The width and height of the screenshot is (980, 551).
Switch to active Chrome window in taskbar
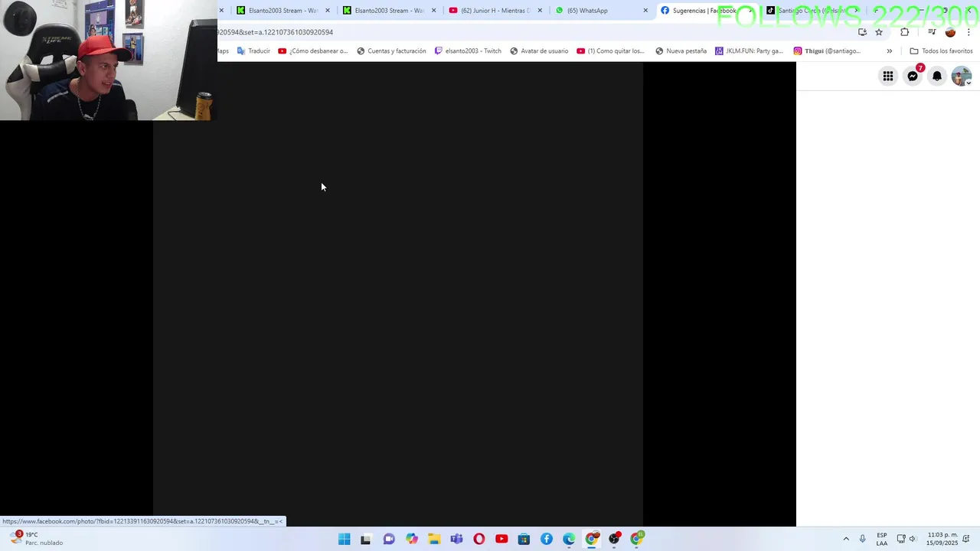(592, 539)
